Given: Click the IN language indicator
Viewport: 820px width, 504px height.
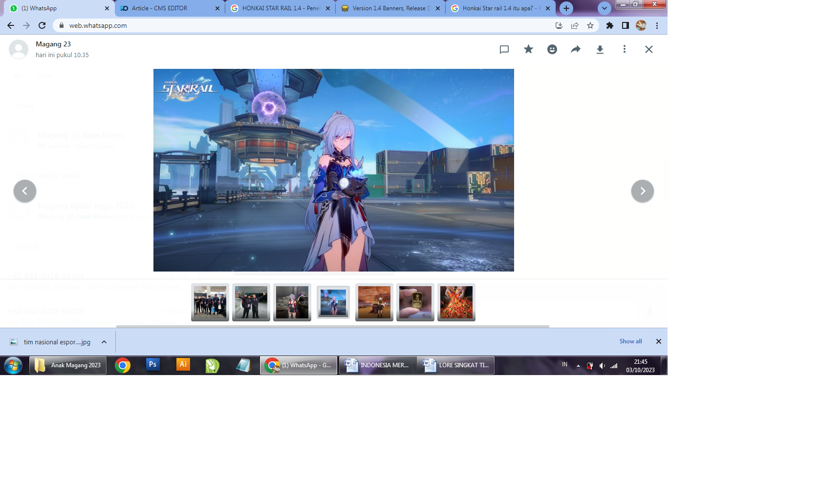Looking at the screenshot, I should (564, 365).
